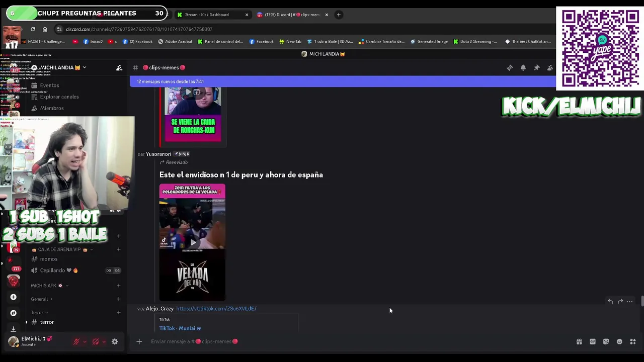Create channel in CAJA DE ARENA VIP

tap(119, 249)
